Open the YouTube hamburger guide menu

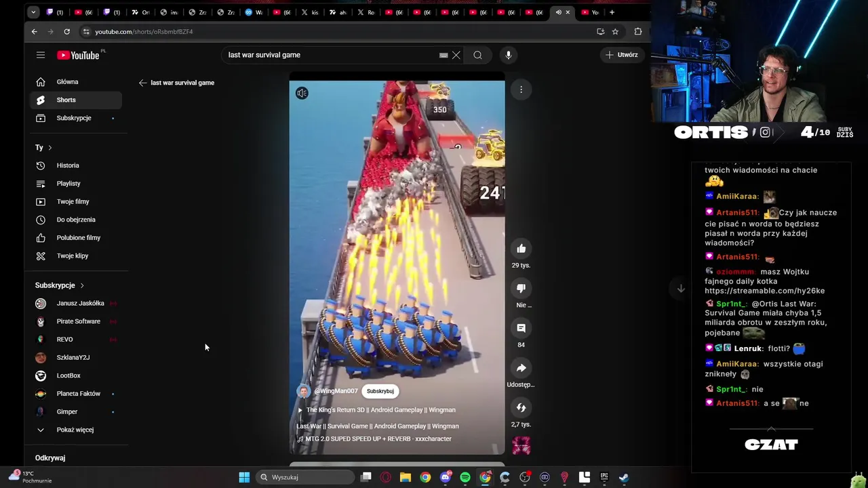coord(41,55)
